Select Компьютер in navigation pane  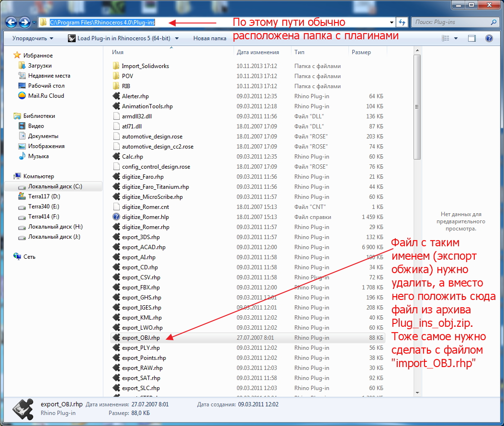[38, 176]
